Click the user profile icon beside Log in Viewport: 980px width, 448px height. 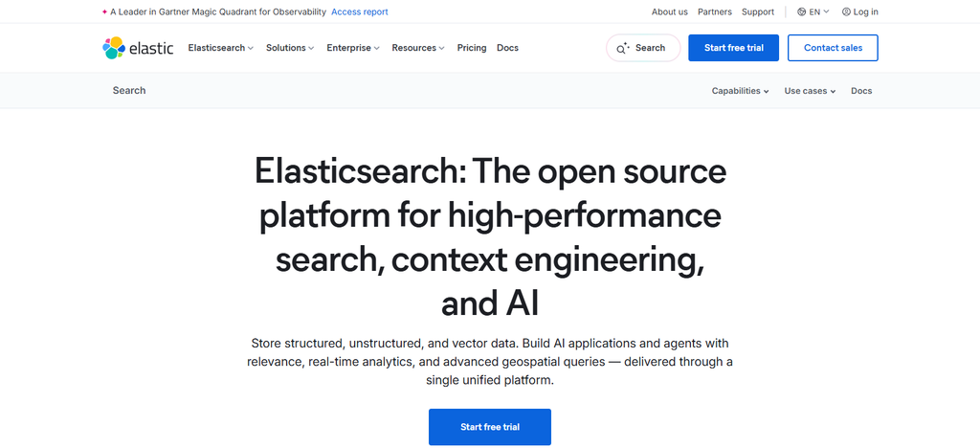846,11
